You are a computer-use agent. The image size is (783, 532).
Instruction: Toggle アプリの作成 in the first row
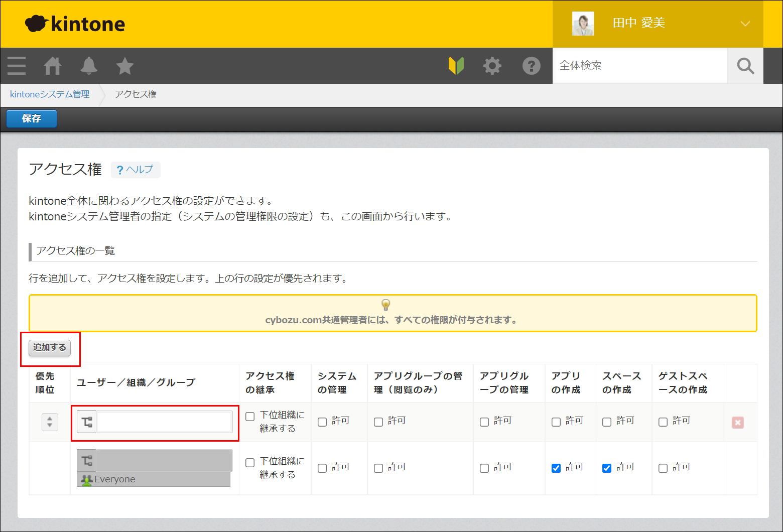point(556,422)
